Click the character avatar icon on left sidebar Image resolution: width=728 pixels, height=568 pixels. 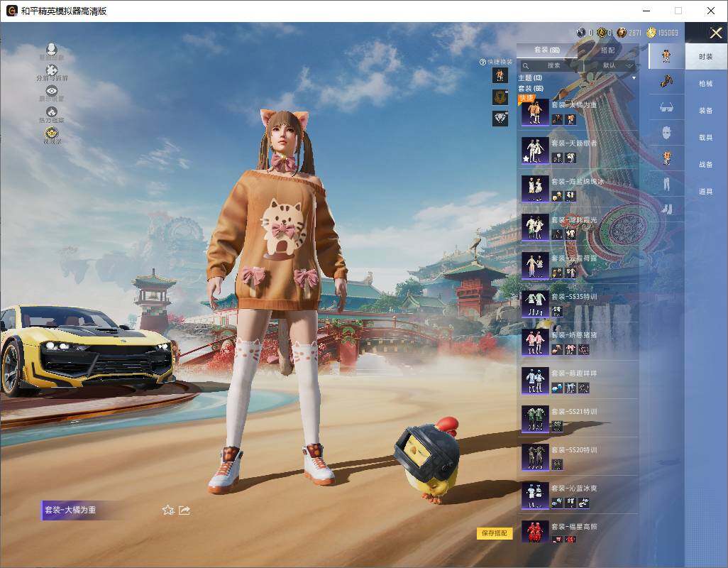point(50,48)
